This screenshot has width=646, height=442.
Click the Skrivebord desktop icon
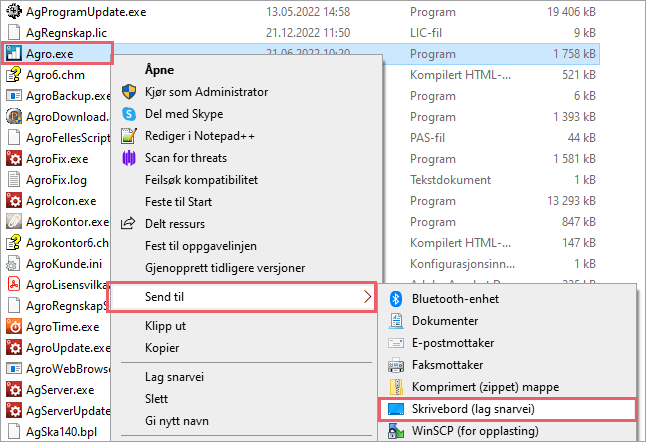tap(396, 409)
